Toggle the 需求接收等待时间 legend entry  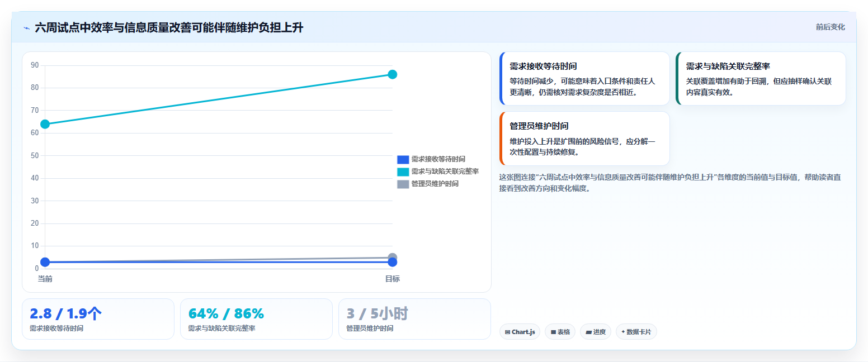tap(431, 159)
